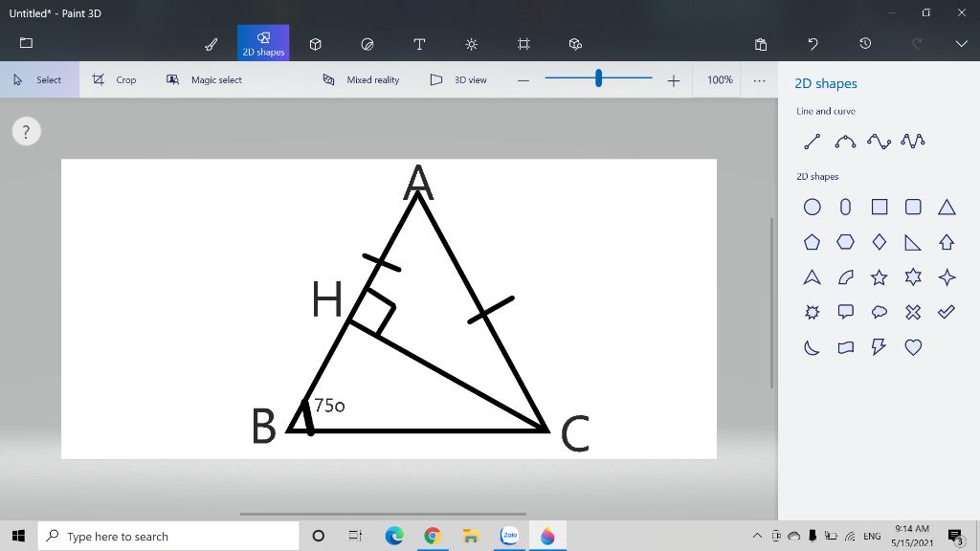Click the 100% zoom value
The image size is (980, 551).
tap(720, 80)
